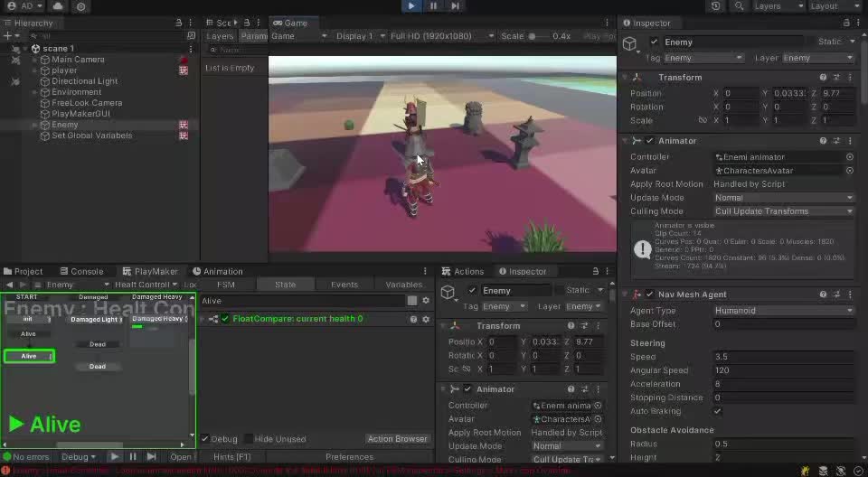868x477 pixels.
Task: Select Directional Light in Hierarchy
Action: [x=85, y=80]
